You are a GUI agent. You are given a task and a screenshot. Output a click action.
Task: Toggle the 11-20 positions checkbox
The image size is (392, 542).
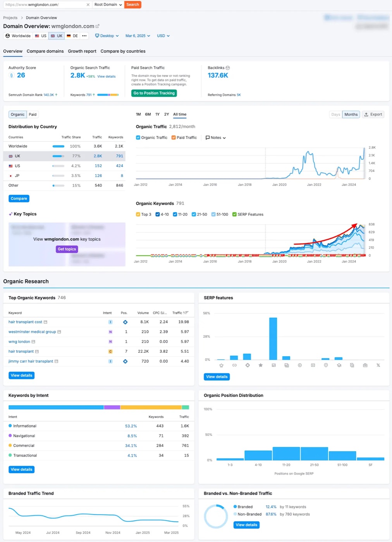(x=175, y=214)
